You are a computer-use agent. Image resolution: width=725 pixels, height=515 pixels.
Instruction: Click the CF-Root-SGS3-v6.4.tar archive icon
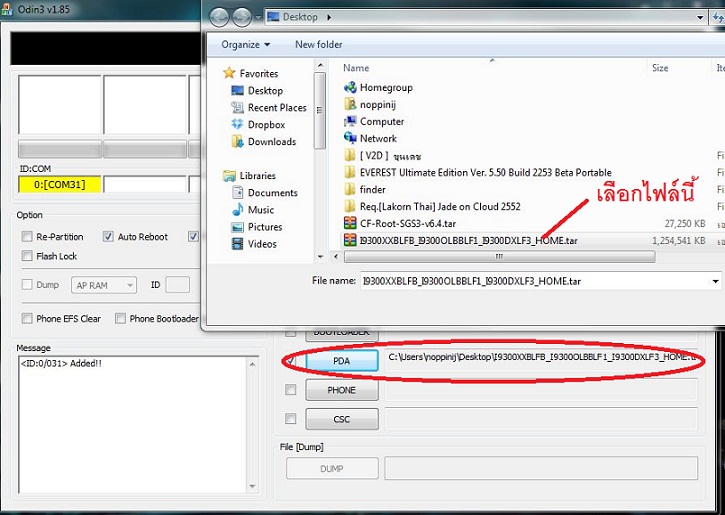(350, 223)
